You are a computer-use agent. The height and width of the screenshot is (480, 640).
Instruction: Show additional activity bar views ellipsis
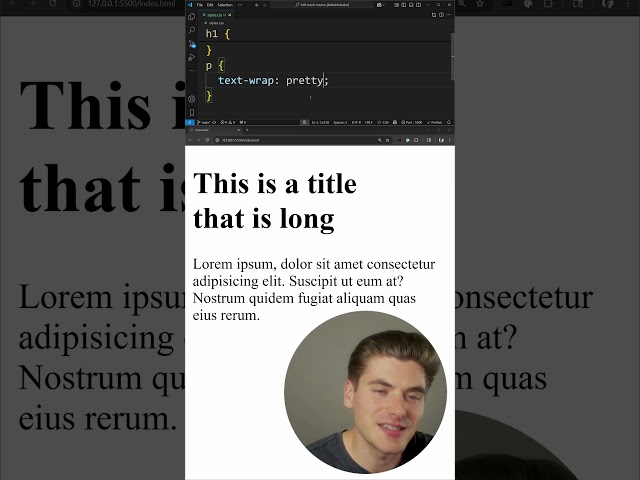point(191,70)
